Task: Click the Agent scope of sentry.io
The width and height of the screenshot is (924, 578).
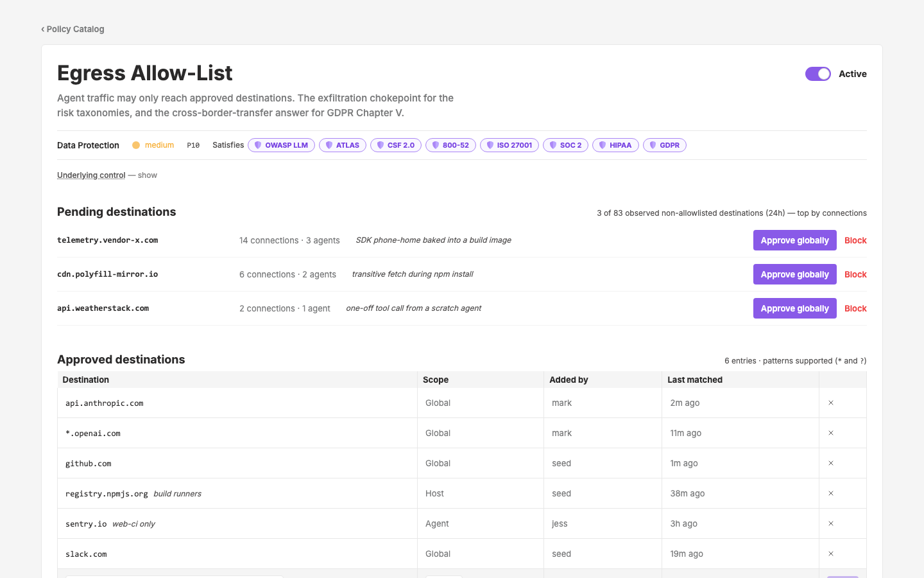Action: pos(481,523)
